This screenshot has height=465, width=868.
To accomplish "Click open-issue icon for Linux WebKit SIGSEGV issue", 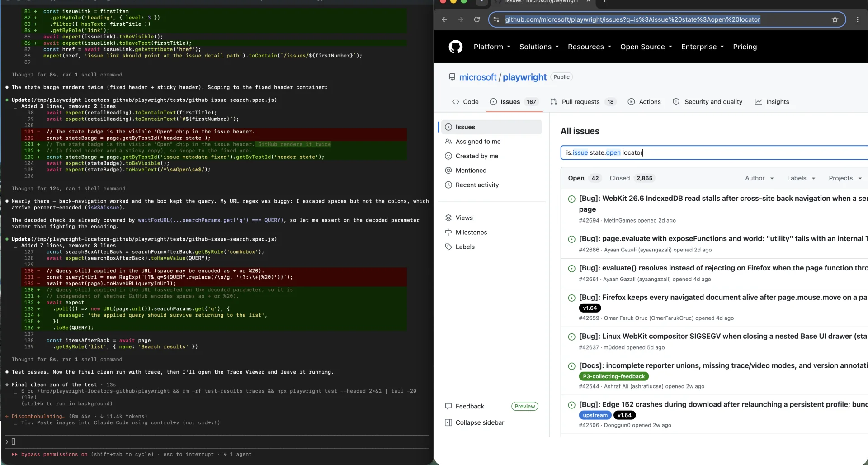I will [571, 337].
